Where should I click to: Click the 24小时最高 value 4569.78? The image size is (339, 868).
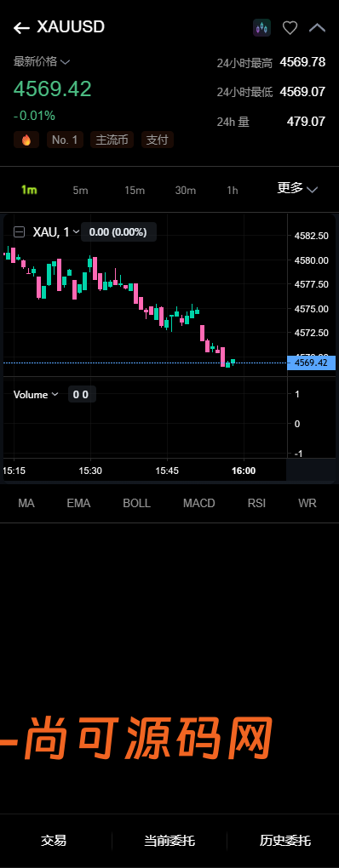302,62
